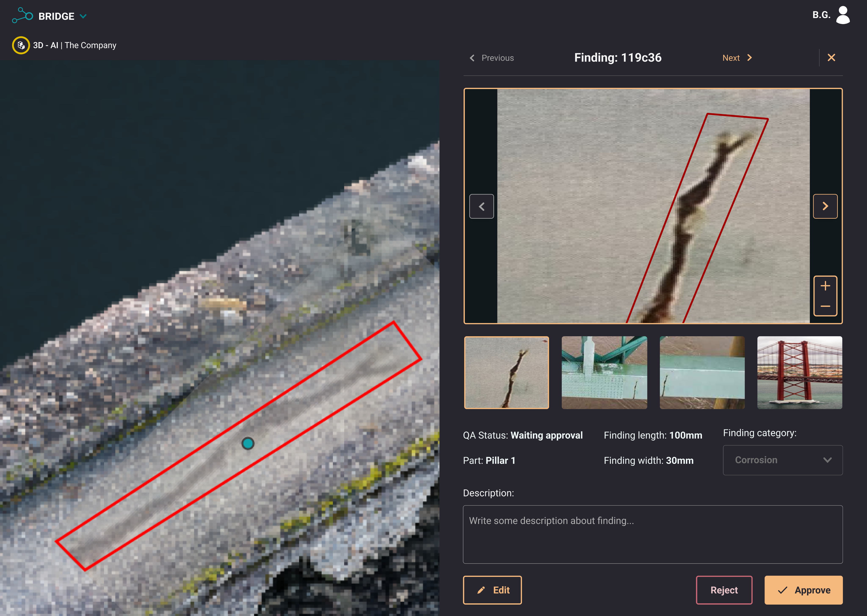Screen dimensions: 867x616
Task: Click the BRIDGE logo icon
Action: 22,16
